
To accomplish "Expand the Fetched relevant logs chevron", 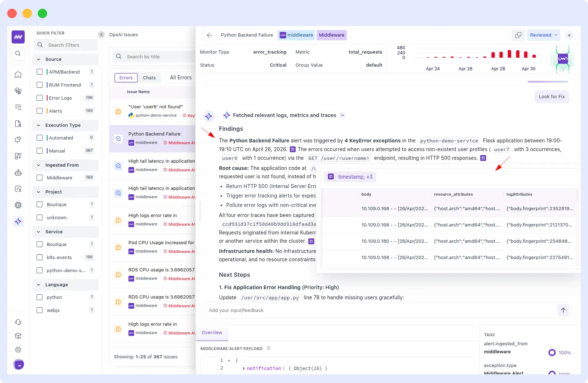I will click(x=342, y=115).
